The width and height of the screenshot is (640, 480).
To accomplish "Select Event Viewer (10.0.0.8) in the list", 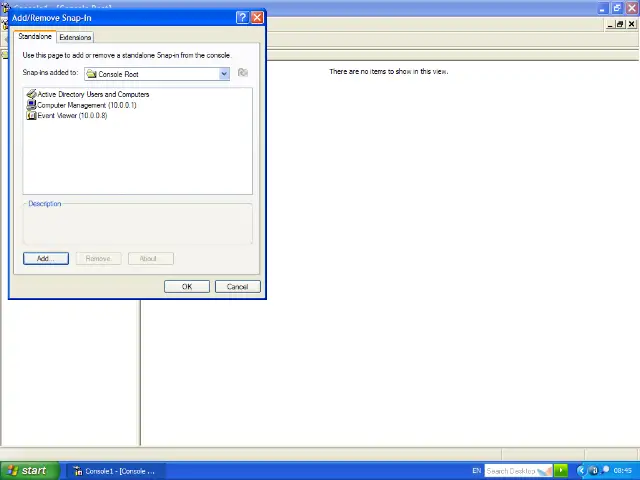I will coord(72,115).
